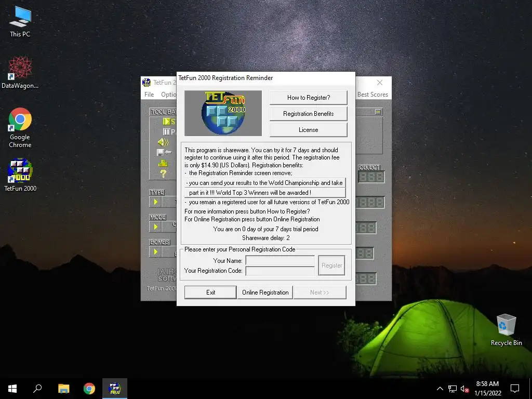Screen dimensions: 532x399
Task: Click the Next >> button
Action: [x=320, y=292]
